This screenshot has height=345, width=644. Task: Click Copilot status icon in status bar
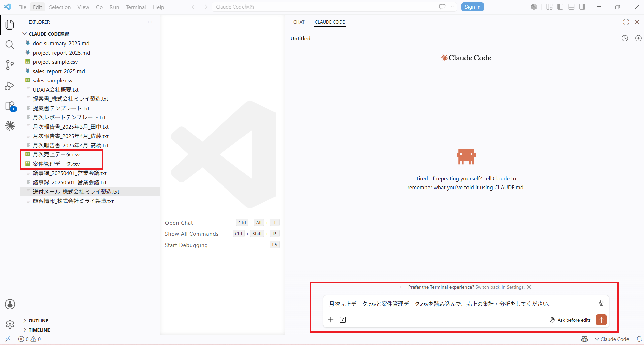coord(585,339)
